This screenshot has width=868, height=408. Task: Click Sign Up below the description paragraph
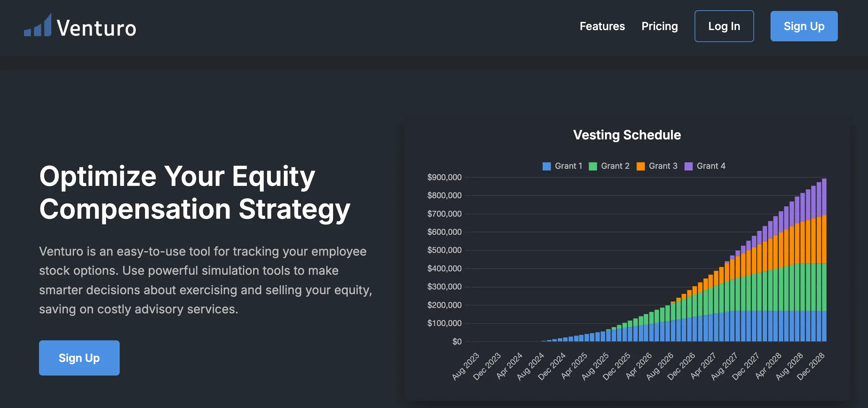pyautogui.click(x=79, y=358)
